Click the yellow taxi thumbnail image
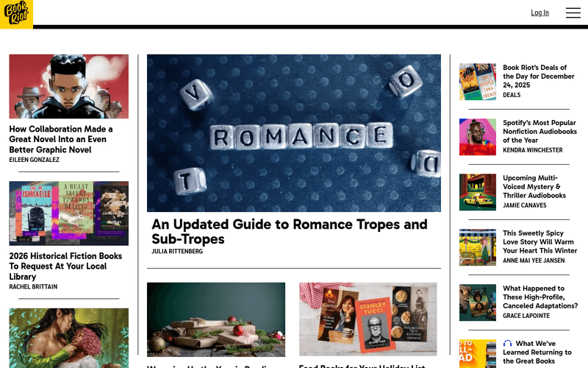This screenshot has height=368, width=588. [477, 192]
